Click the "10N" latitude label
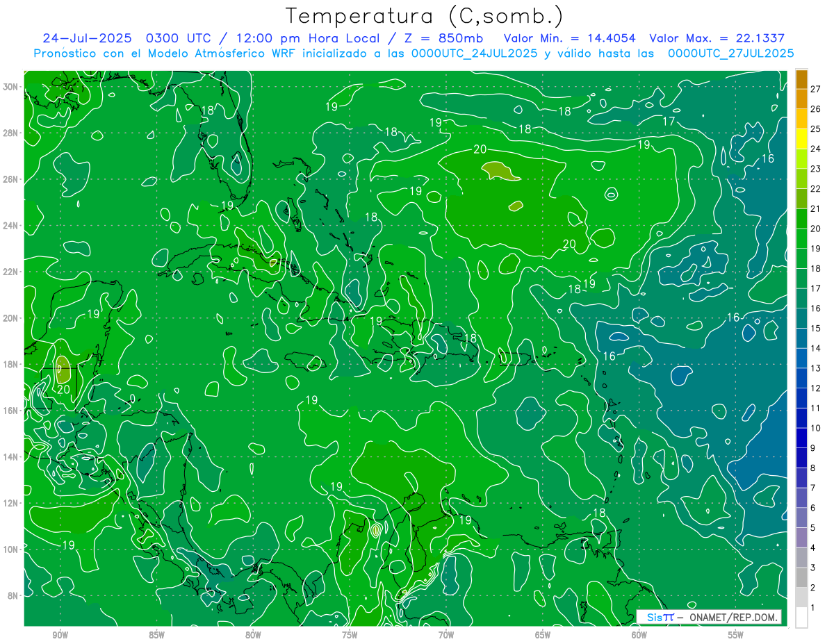 click(12, 550)
